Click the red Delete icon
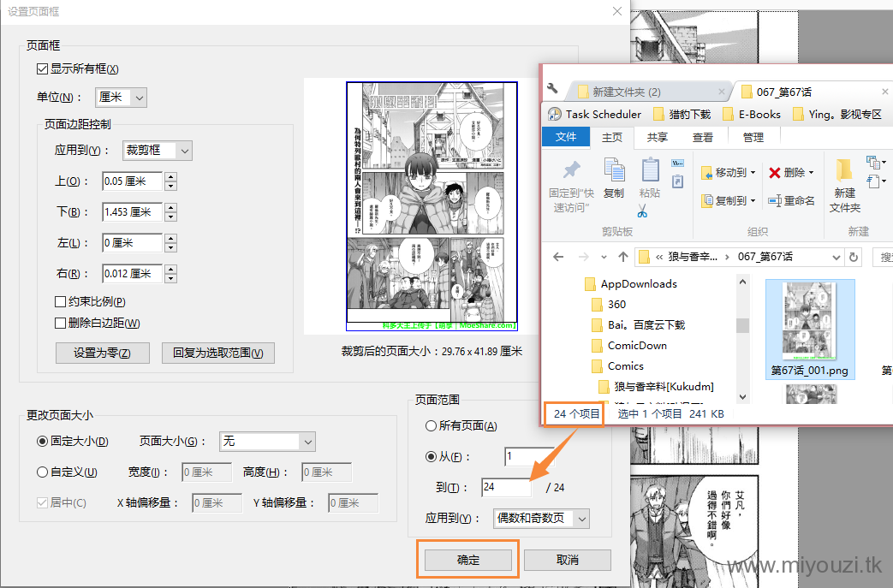This screenshot has width=893, height=588. click(x=775, y=173)
